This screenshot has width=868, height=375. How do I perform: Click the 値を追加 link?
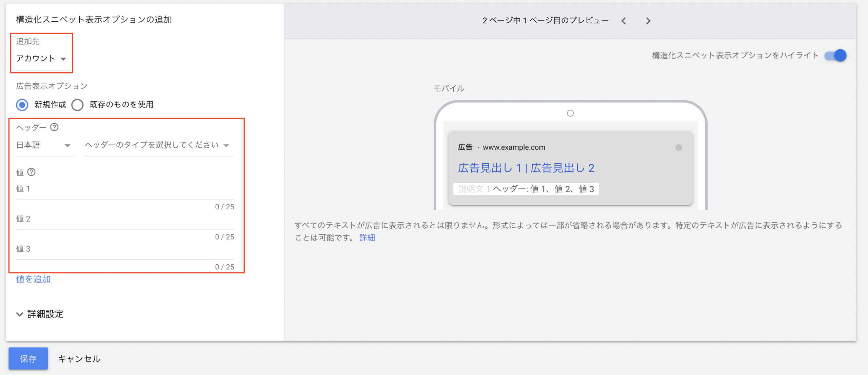pyautogui.click(x=33, y=279)
